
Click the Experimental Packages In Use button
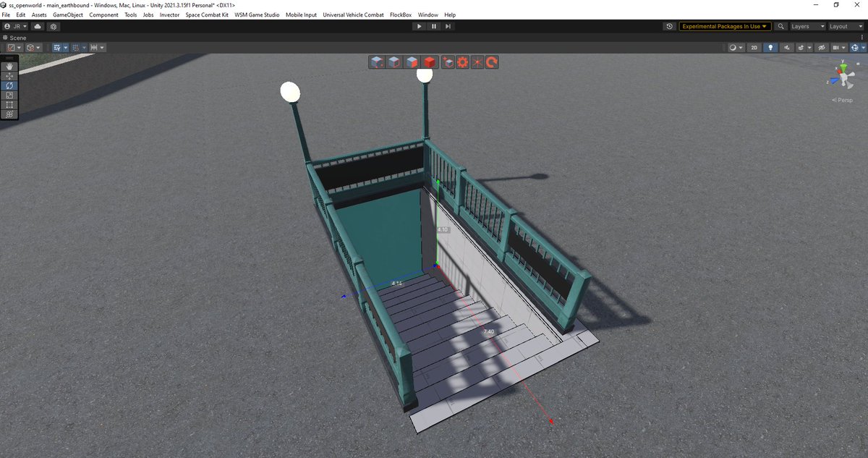pos(726,26)
